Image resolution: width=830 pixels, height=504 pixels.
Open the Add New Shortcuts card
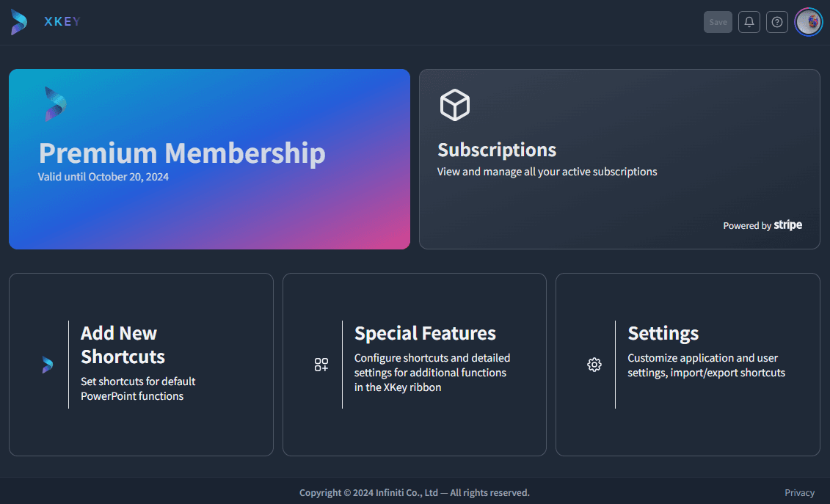141,364
